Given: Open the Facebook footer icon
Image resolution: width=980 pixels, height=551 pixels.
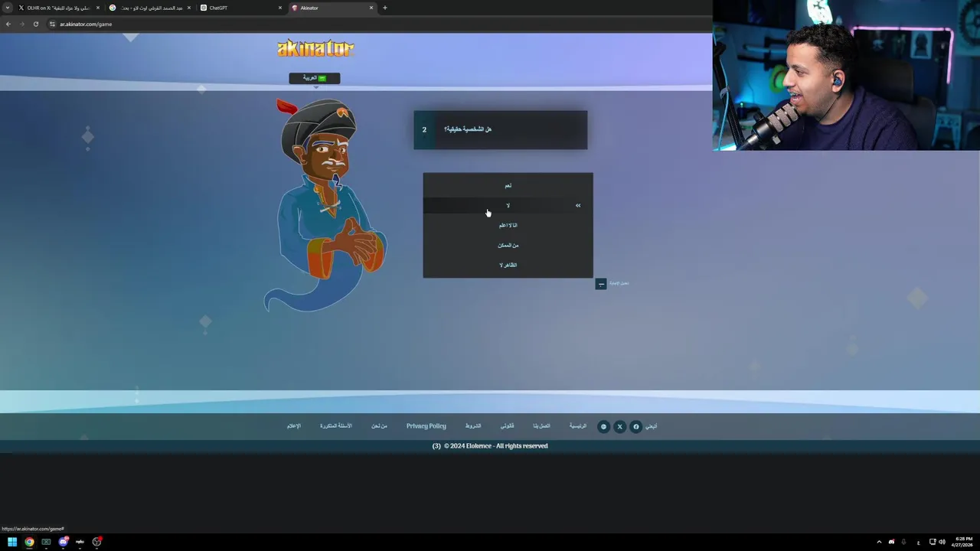Looking at the screenshot, I should [x=635, y=426].
